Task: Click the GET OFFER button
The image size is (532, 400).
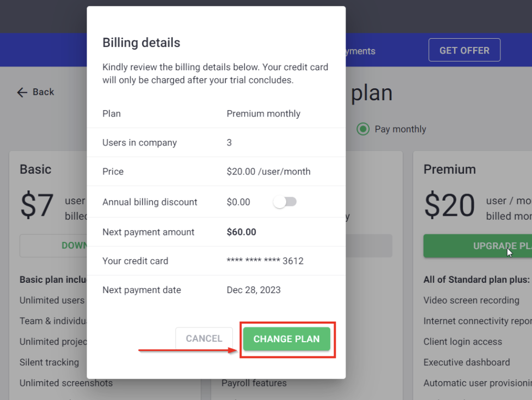Action: click(x=464, y=50)
